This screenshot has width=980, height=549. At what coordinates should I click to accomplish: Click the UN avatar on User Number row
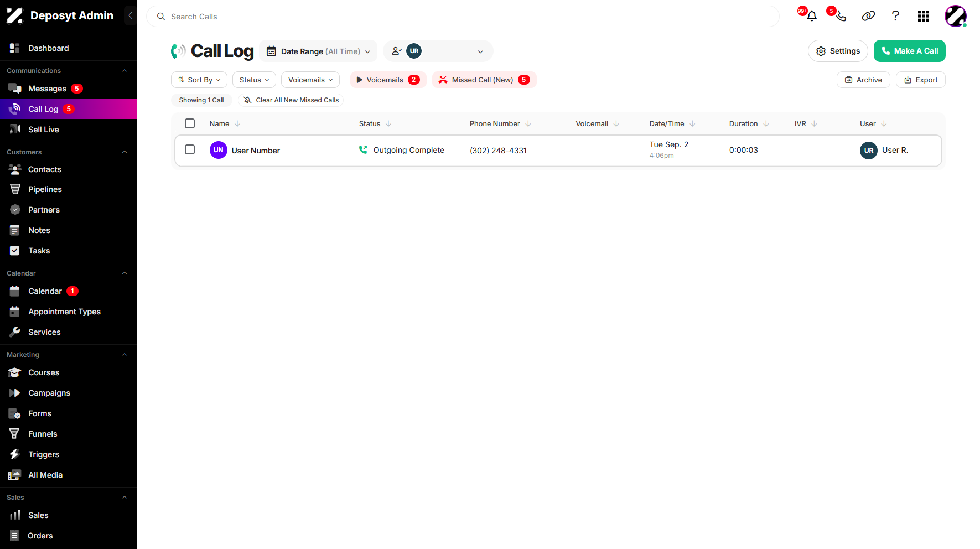point(219,150)
